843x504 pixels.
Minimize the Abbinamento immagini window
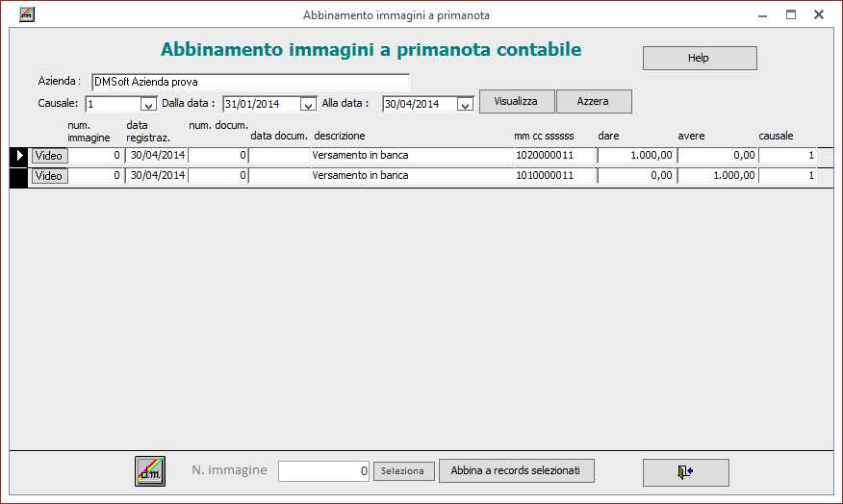pyautogui.click(x=762, y=14)
